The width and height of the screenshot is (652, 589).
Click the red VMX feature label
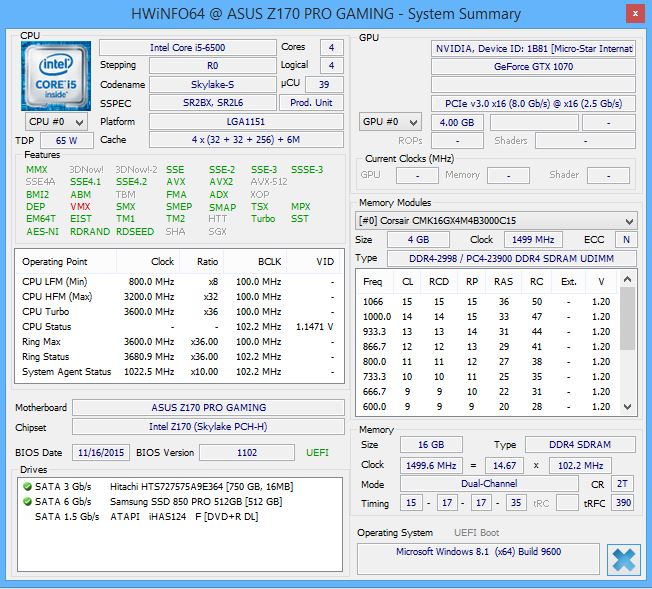(80, 207)
